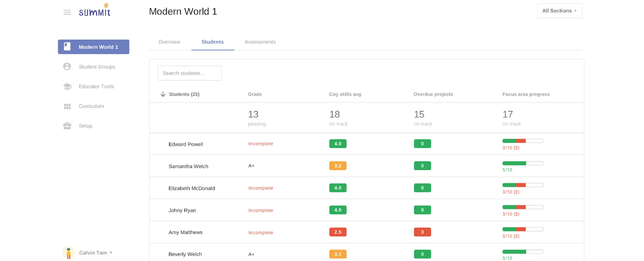Click the Setup briefcase icon
Screen dimensions: 644x261
(x=67, y=126)
